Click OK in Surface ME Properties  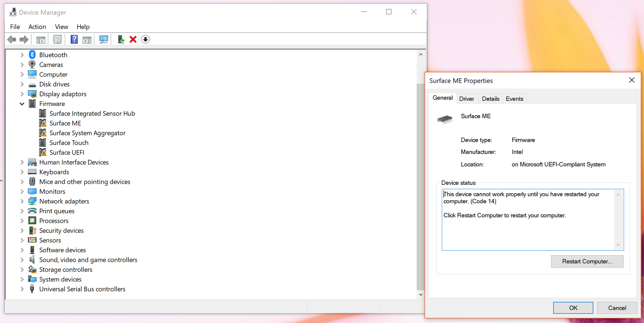tap(573, 308)
